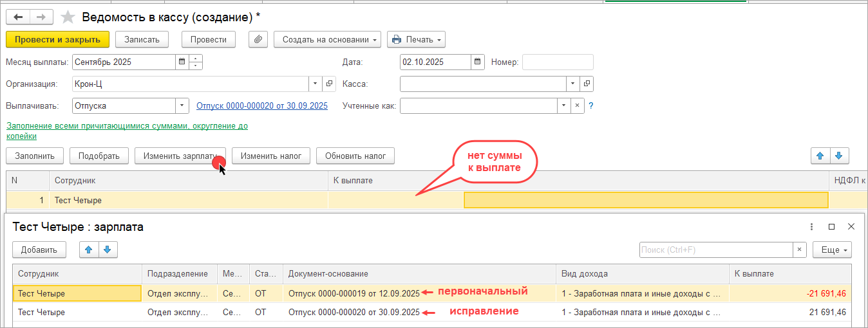Move the salary row down in the lower panel
868x328 pixels.
(x=108, y=250)
